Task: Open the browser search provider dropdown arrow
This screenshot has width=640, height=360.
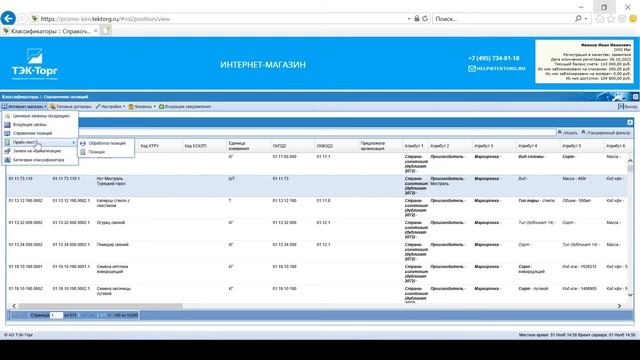Action: coord(586,19)
